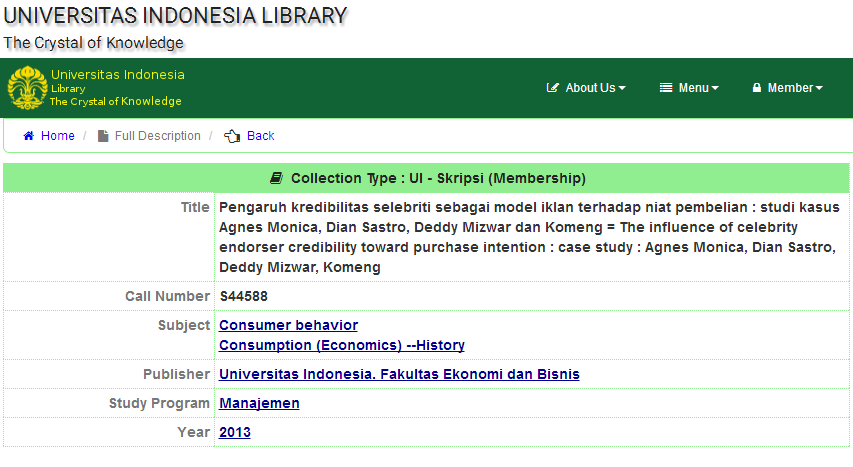Open Consumption (Economics) --History subject link
Viewport: 853px width, 467px height.
pyautogui.click(x=342, y=345)
